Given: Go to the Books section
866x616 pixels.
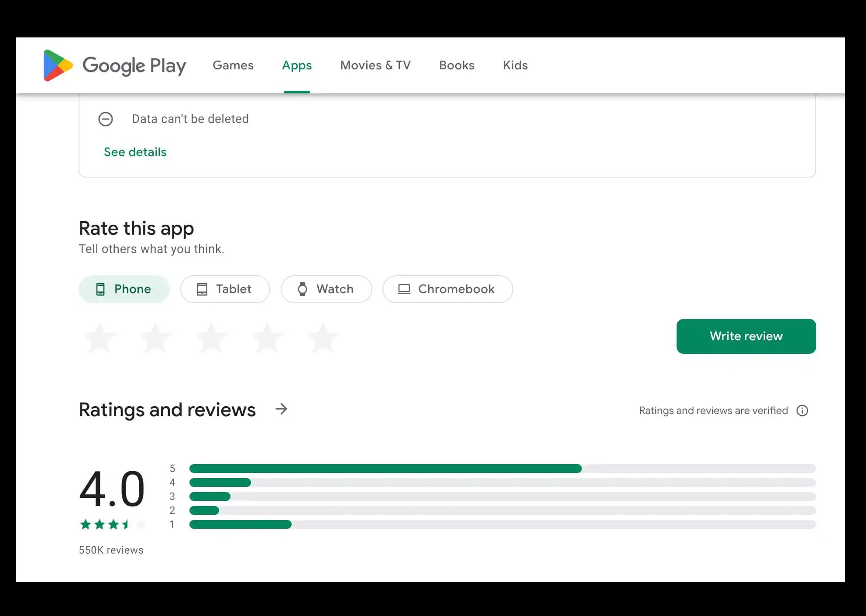Looking at the screenshot, I should (457, 65).
